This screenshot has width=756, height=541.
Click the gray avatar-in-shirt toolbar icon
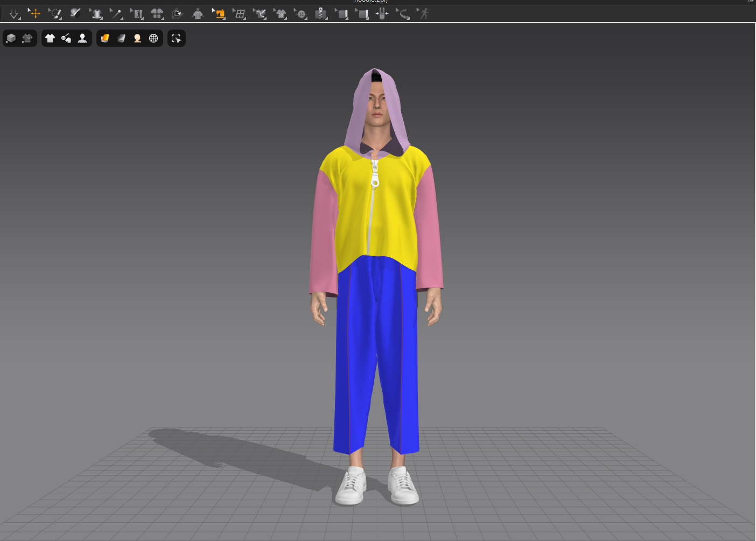(198, 14)
